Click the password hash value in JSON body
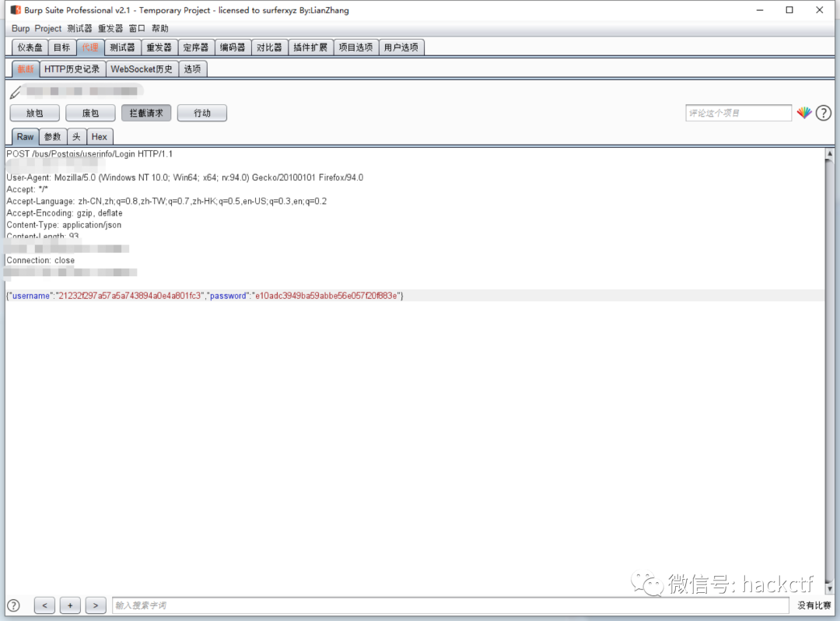Image resolution: width=840 pixels, height=621 pixels. click(x=326, y=296)
